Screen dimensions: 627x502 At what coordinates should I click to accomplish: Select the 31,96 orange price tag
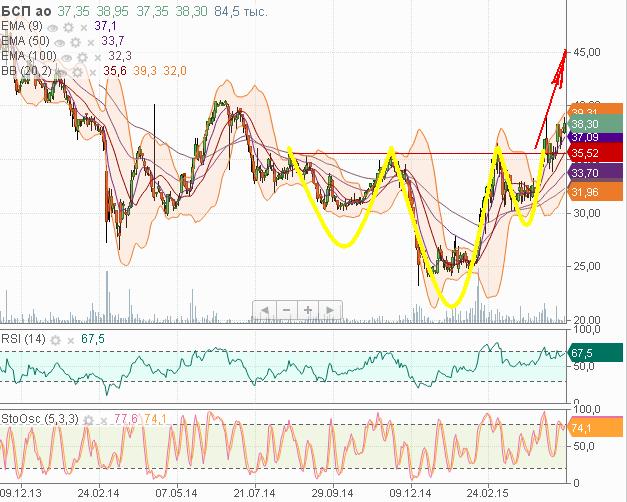tap(595, 192)
